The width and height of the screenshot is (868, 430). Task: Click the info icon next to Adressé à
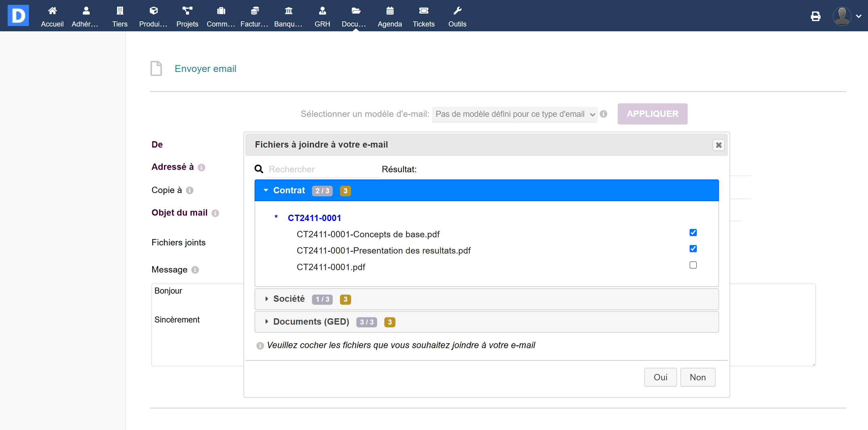coord(202,167)
